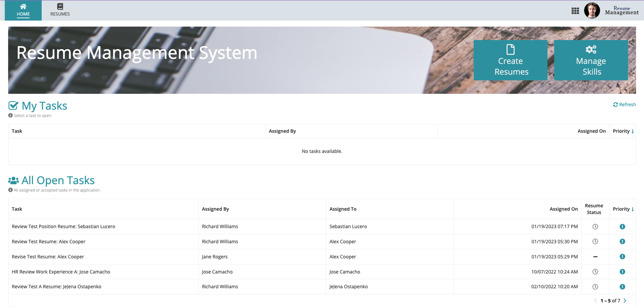The width and height of the screenshot is (644, 307).
Task: Sort All Open Tasks by Assigned To
Action: [343, 209]
